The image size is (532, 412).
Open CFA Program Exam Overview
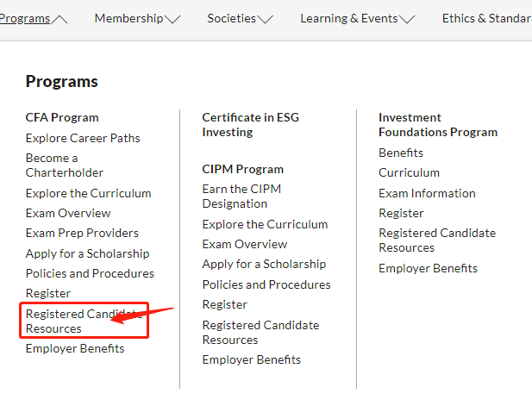point(68,213)
